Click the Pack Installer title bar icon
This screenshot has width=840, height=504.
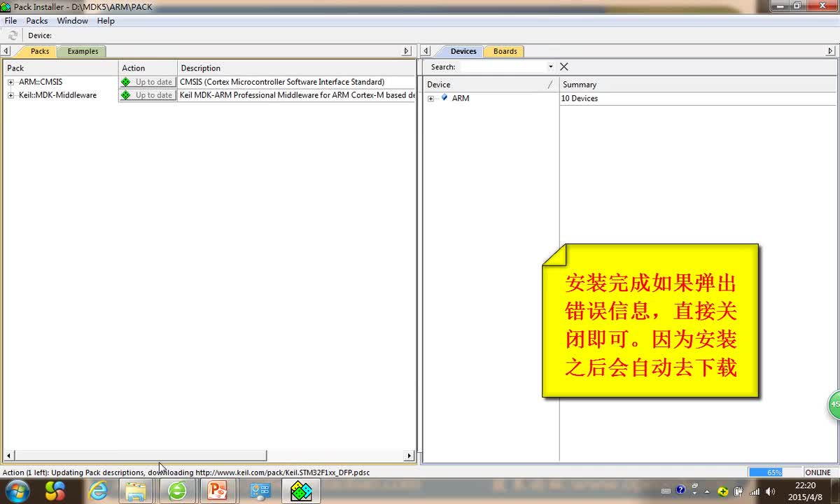6,7
